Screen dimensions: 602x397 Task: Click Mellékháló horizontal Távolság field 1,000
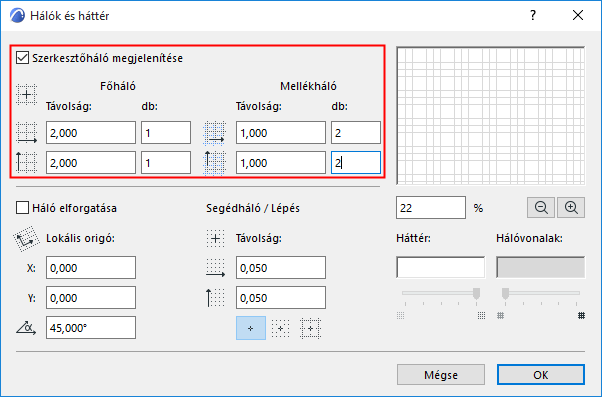[281, 133]
